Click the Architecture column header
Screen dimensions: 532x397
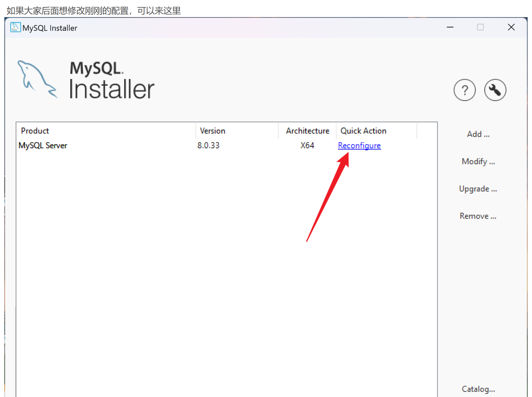307,131
